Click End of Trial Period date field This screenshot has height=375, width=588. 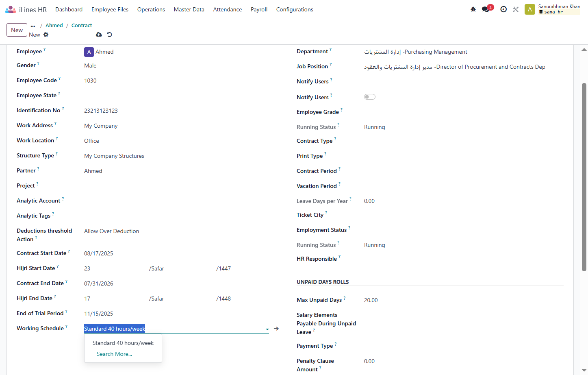tap(176, 314)
